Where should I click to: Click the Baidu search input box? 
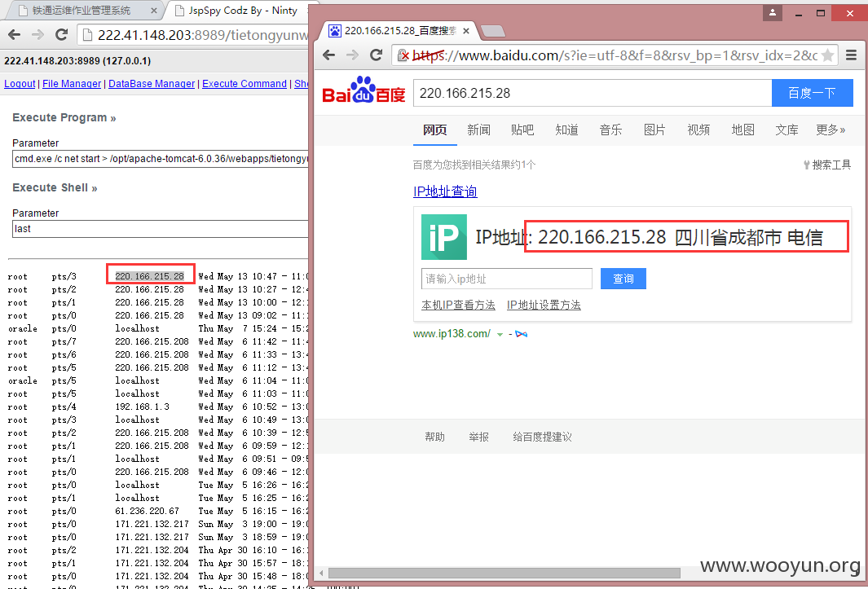coord(593,93)
